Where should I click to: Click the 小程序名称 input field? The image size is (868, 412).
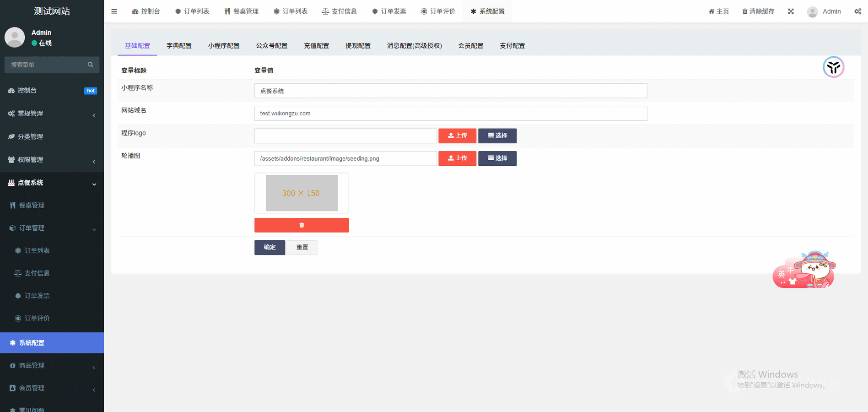click(450, 91)
